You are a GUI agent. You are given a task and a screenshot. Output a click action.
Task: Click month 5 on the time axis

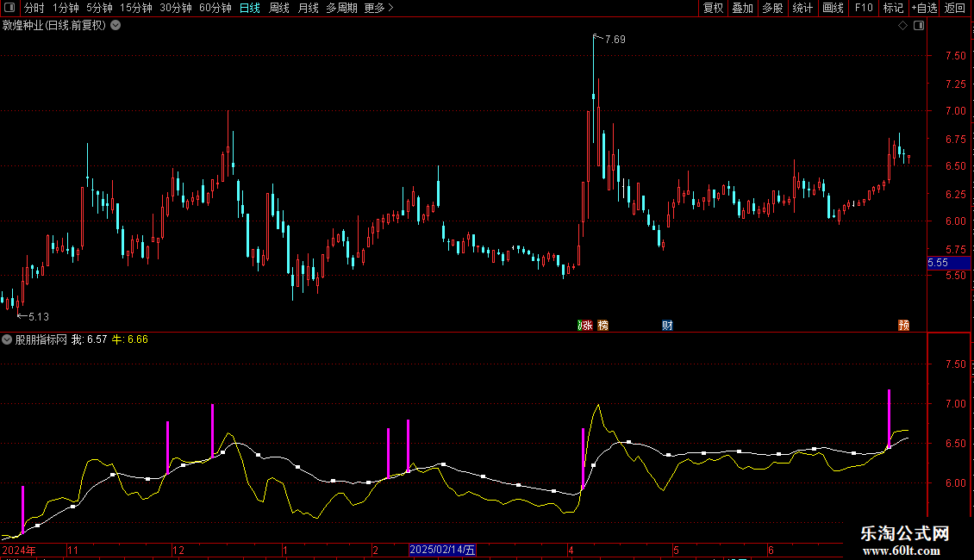(676, 551)
